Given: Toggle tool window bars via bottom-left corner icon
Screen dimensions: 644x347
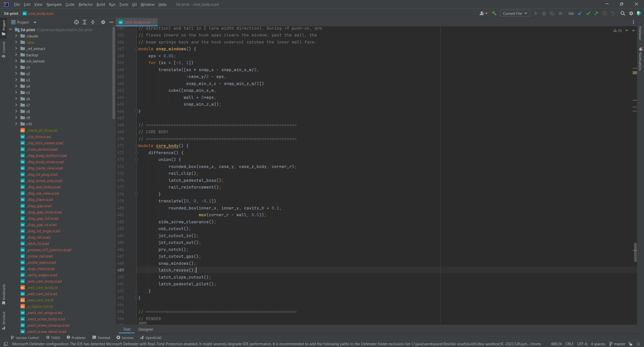Looking at the screenshot, I should 6,344.
